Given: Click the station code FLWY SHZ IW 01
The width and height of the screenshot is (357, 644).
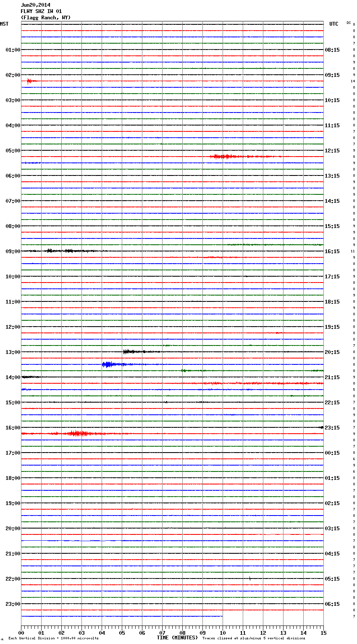Looking at the screenshot, I should click(41, 11).
